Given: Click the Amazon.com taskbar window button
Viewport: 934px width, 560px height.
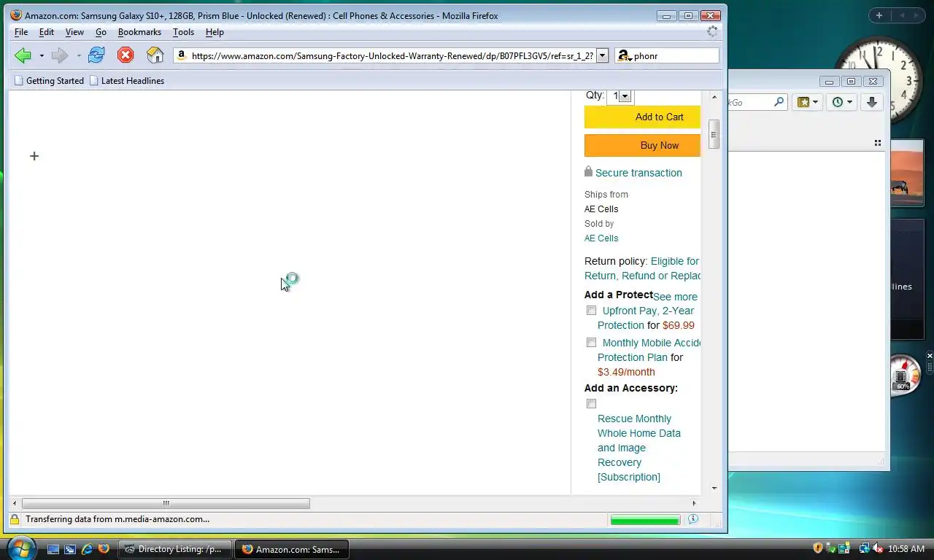Looking at the screenshot, I should (x=291, y=549).
